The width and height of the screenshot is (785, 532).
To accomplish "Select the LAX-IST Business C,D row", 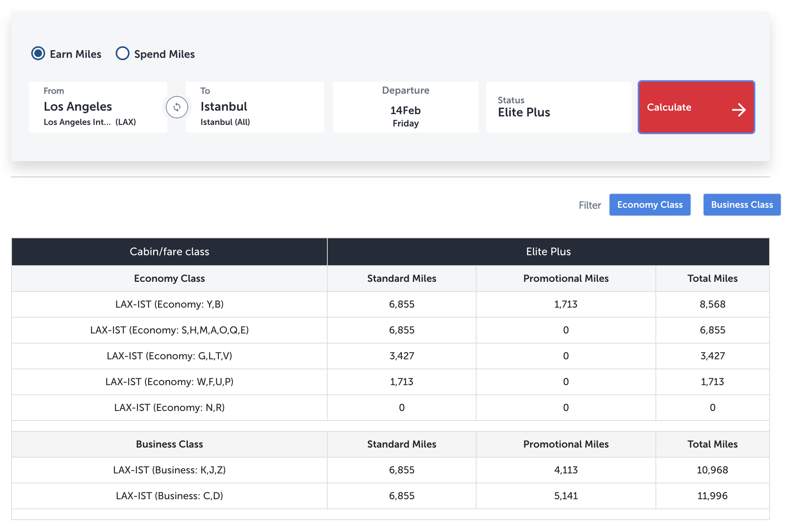I will point(391,496).
